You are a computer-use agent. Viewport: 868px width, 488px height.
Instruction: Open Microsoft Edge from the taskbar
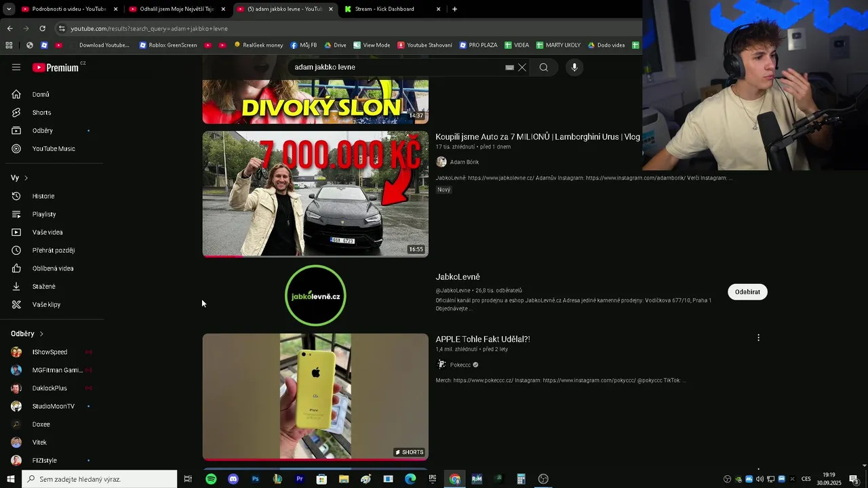(410, 479)
